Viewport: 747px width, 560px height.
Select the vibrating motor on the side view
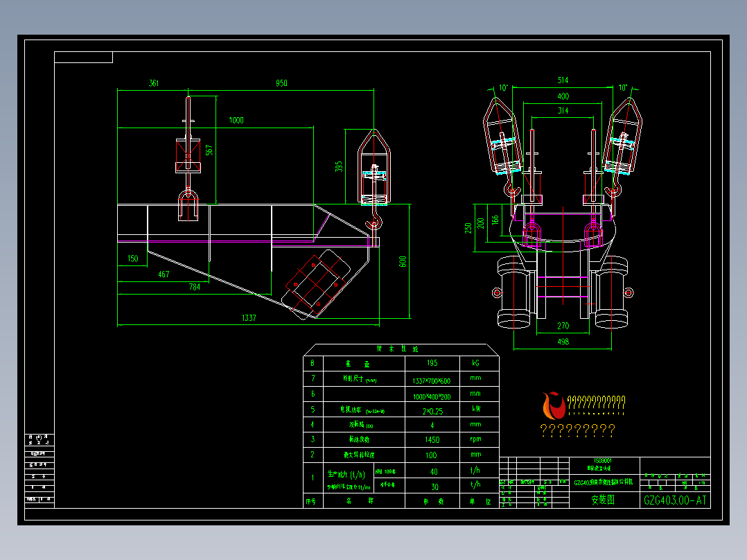[317, 283]
